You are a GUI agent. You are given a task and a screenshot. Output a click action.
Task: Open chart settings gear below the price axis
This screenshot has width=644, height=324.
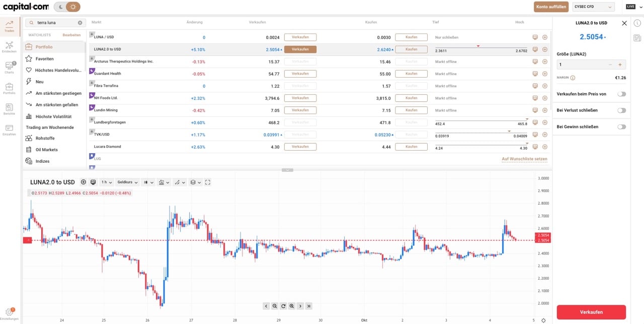pyautogui.click(x=543, y=320)
